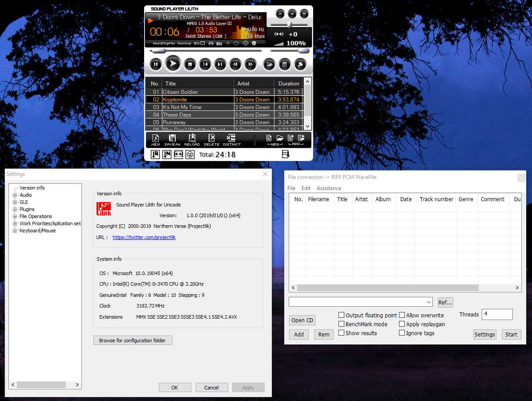Click the Track number column header
532x401 pixels.
click(436, 199)
